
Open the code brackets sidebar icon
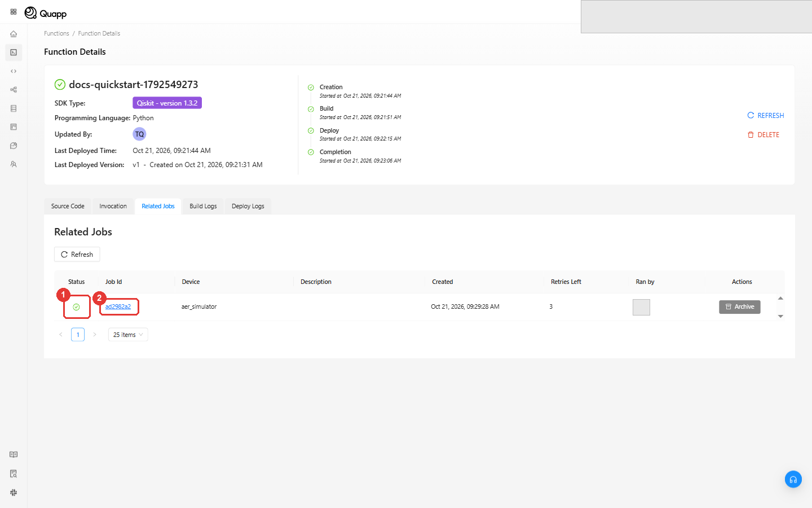click(x=14, y=71)
